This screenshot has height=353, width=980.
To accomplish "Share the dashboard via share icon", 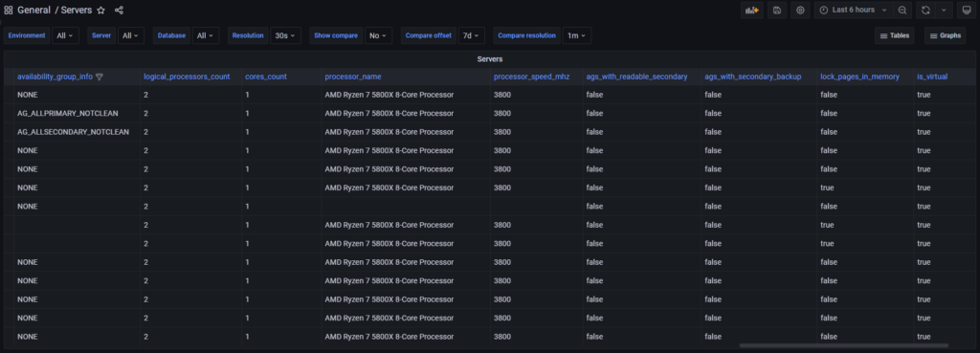I will coord(120,11).
